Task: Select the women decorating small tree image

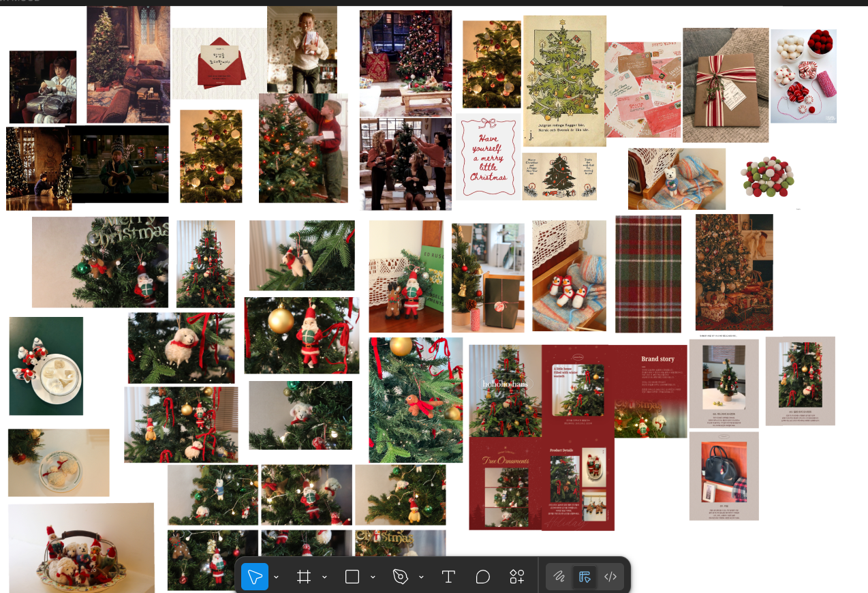Action: (405, 164)
